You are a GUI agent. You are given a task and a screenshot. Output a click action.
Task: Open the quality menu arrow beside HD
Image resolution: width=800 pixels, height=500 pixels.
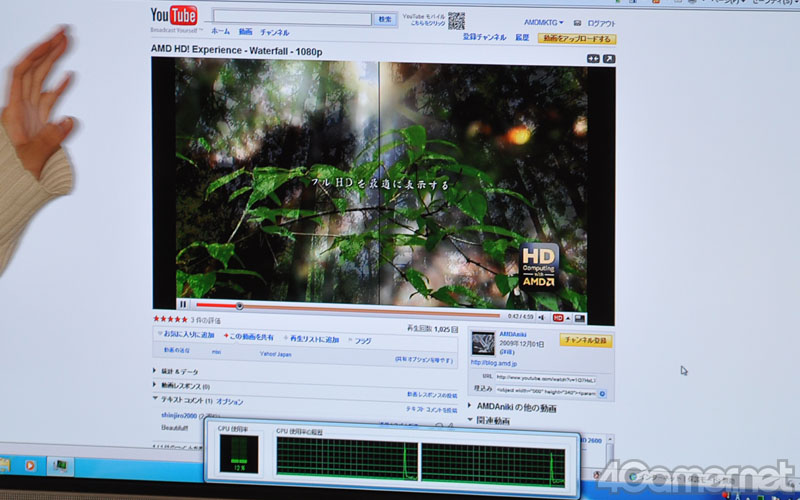[568, 318]
